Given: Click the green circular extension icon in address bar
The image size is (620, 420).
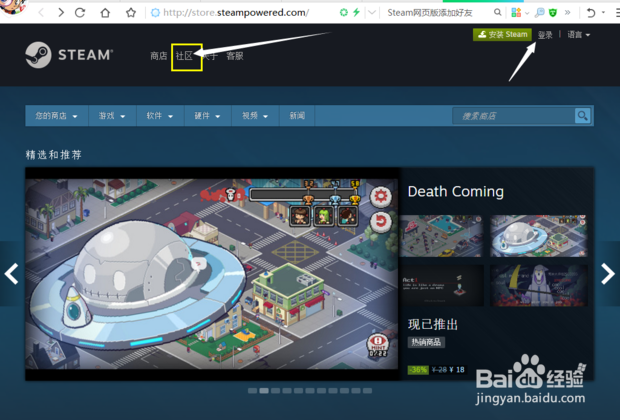Looking at the screenshot, I should tap(344, 12).
